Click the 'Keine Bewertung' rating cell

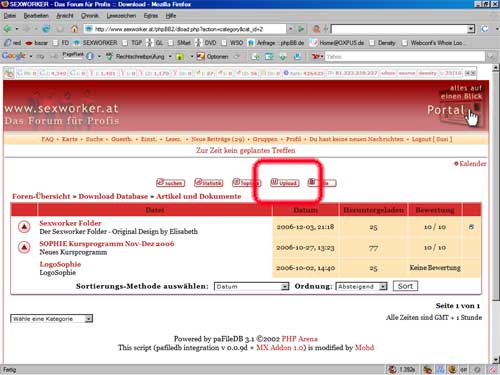point(435,268)
